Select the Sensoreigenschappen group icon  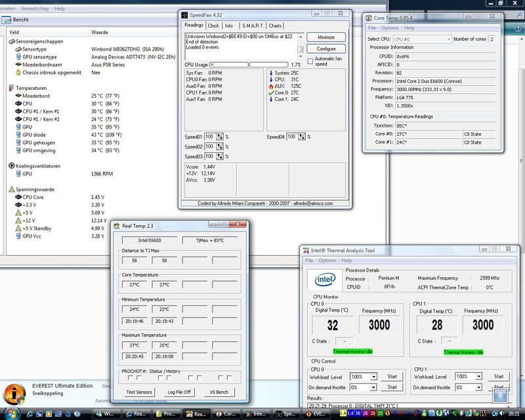[x=12, y=41]
